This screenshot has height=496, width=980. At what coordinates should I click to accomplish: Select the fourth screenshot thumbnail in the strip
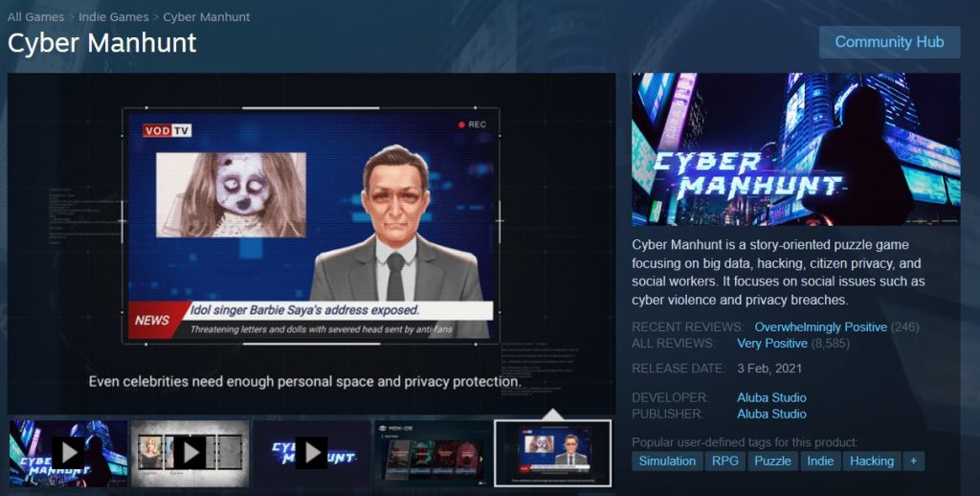click(x=432, y=453)
